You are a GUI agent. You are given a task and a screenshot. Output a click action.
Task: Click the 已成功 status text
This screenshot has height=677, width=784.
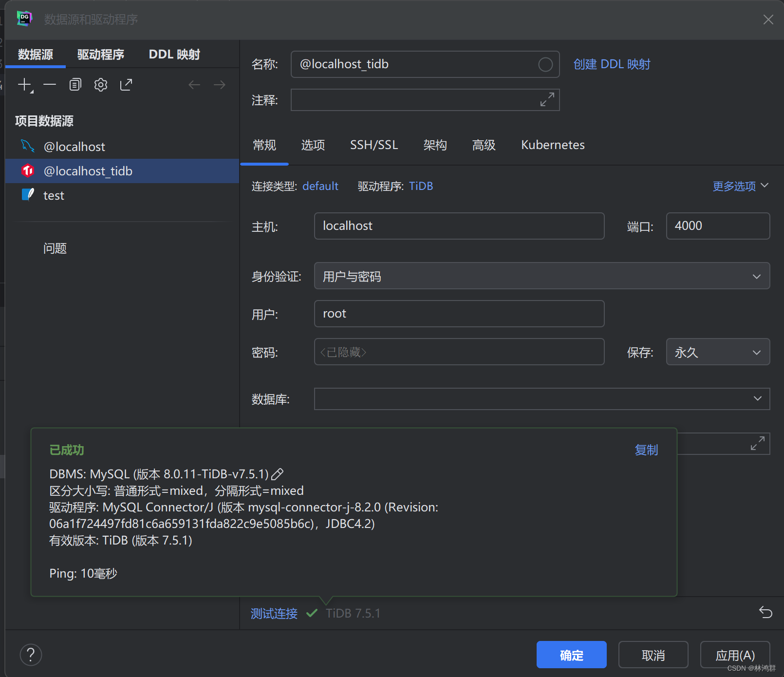(67, 450)
